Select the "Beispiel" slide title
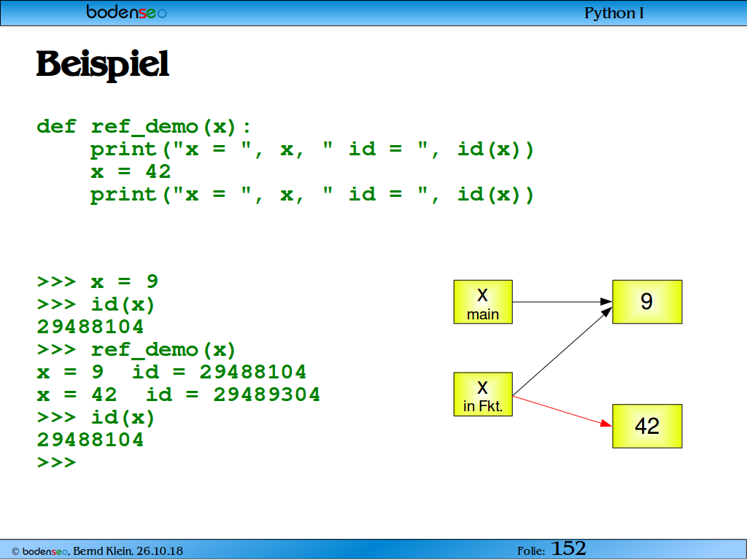 103,64
